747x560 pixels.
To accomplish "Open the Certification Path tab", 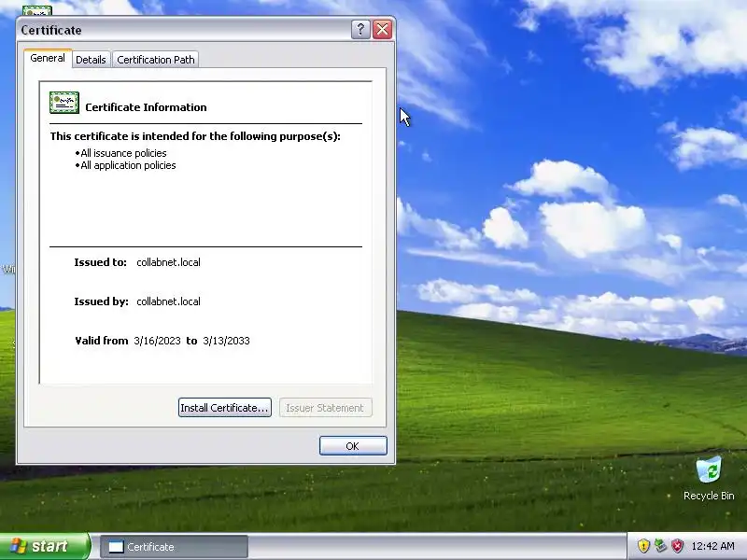I will (x=155, y=60).
